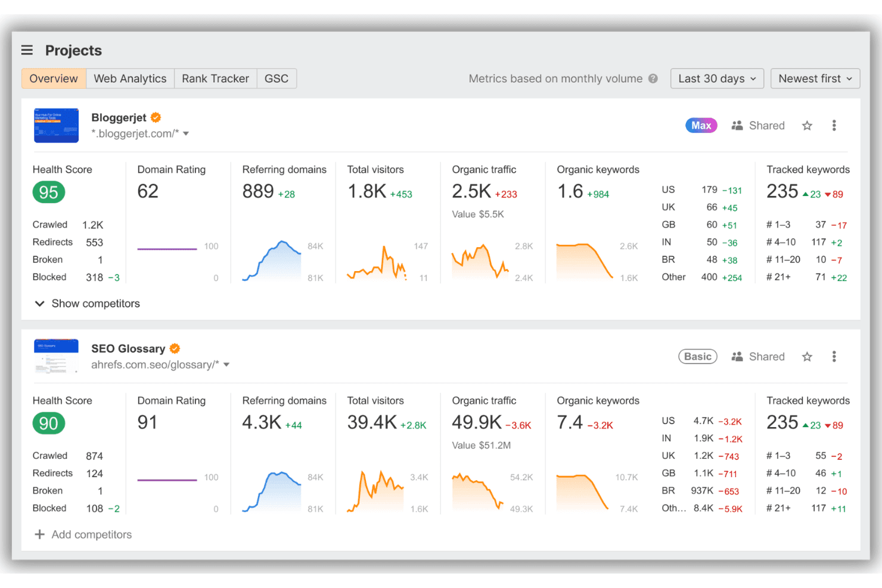Click the Max plan badge on Bloggerjet

tap(701, 126)
